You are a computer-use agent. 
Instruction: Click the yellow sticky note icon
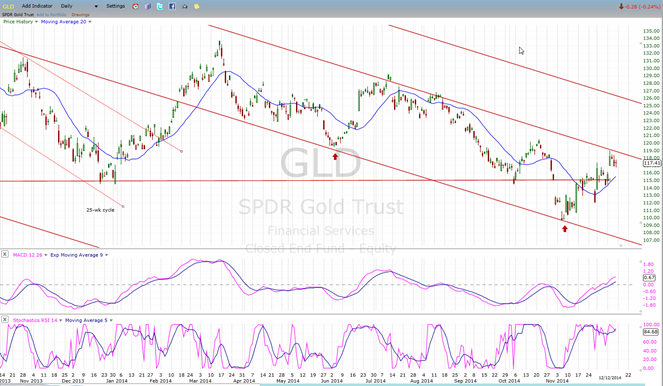pyautogui.click(x=197, y=6)
